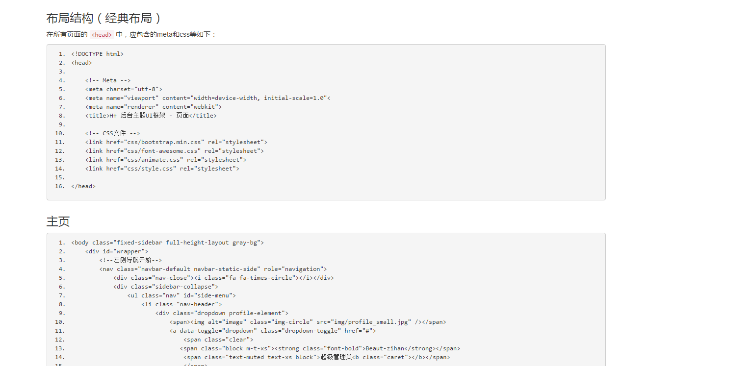Click the nav navbar-default code line
This screenshot has height=366, width=750.
tap(213, 269)
